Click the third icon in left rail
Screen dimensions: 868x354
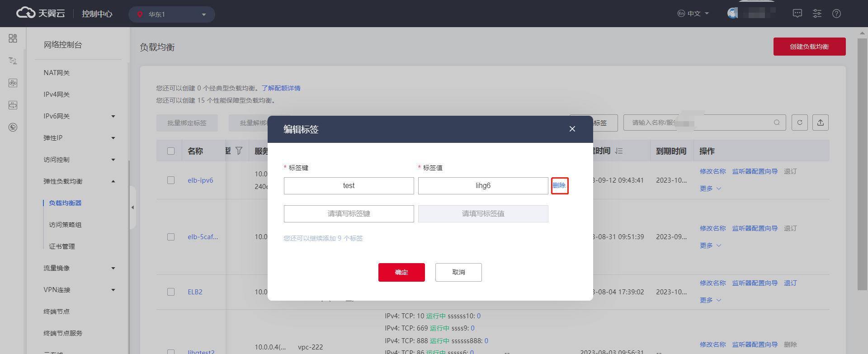point(13,83)
